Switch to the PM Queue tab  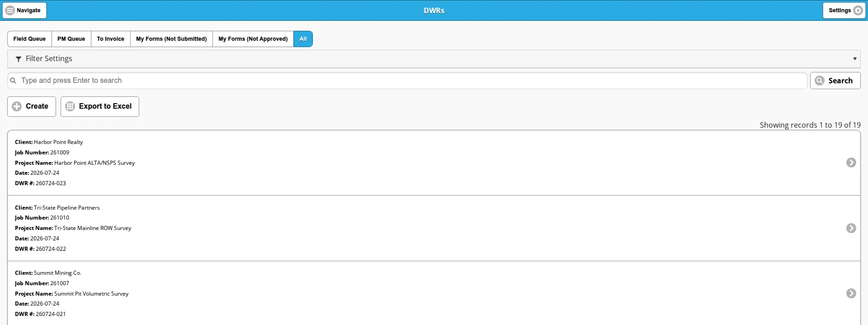[x=71, y=39]
